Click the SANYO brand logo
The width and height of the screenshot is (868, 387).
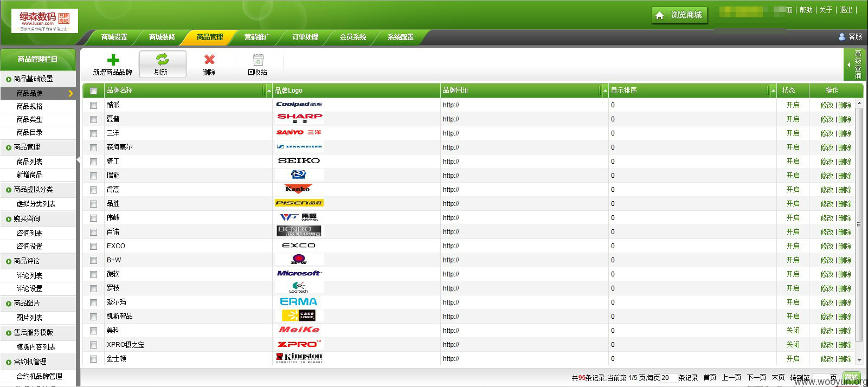click(x=299, y=132)
